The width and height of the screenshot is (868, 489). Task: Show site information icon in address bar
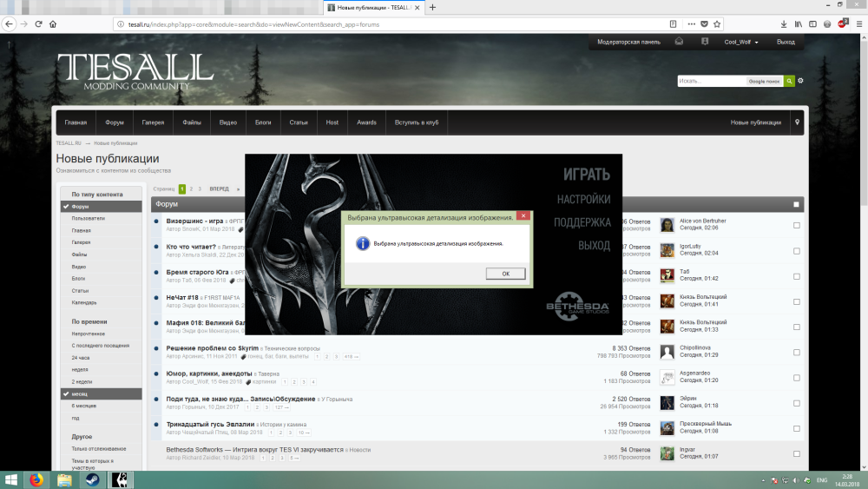click(121, 24)
